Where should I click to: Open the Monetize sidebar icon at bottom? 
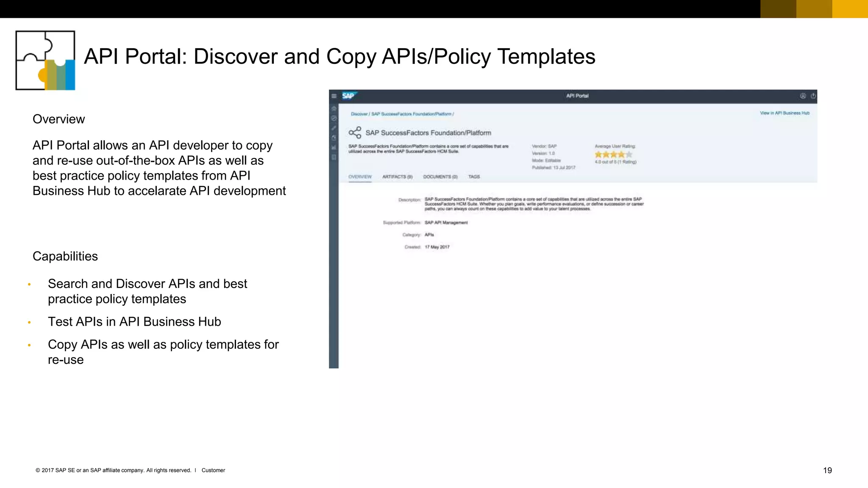[334, 157]
